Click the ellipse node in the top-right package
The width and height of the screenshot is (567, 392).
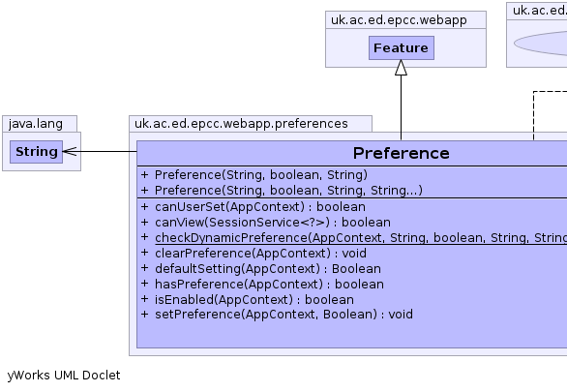541,44
